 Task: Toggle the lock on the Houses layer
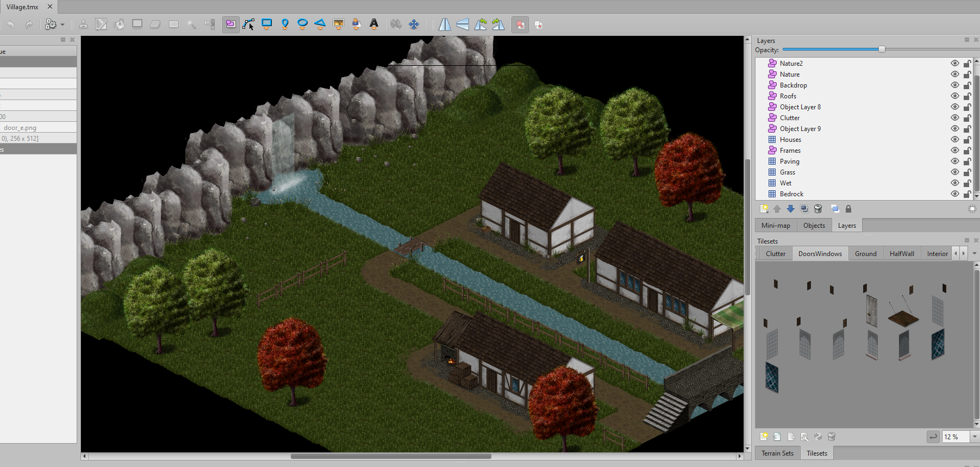point(967,140)
